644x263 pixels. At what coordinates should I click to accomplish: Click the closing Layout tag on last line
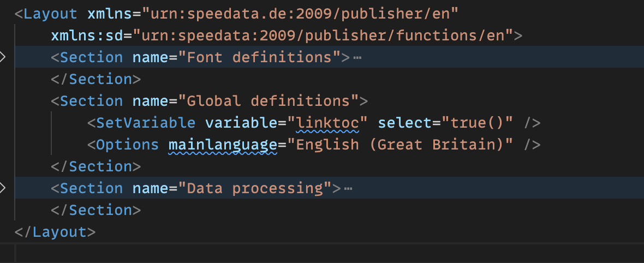(59, 232)
